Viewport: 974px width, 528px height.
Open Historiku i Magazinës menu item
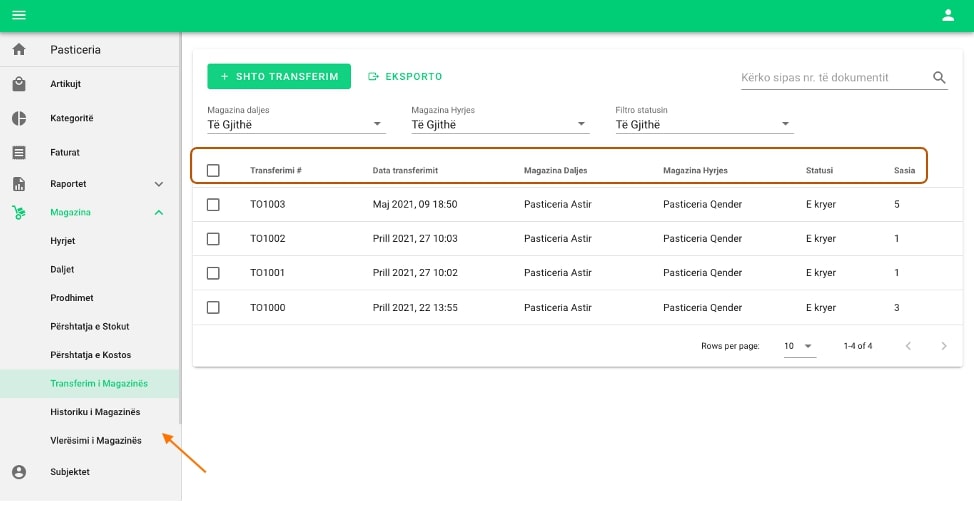coord(95,412)
